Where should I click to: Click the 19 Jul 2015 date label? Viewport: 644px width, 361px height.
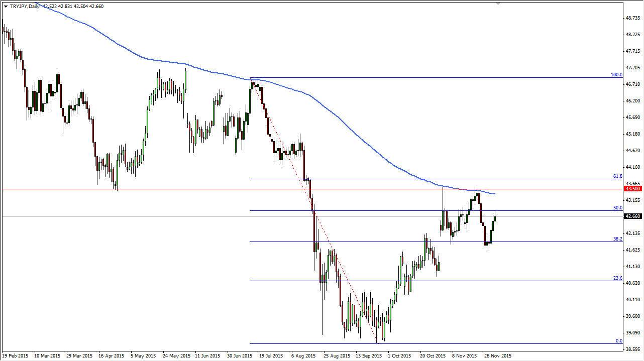pos(272,356)
